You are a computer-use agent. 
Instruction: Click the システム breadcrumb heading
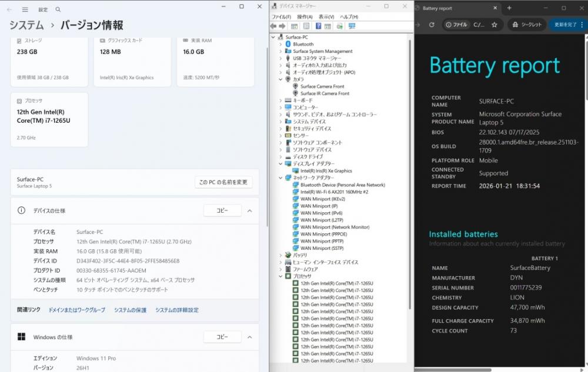click(26, 25)
